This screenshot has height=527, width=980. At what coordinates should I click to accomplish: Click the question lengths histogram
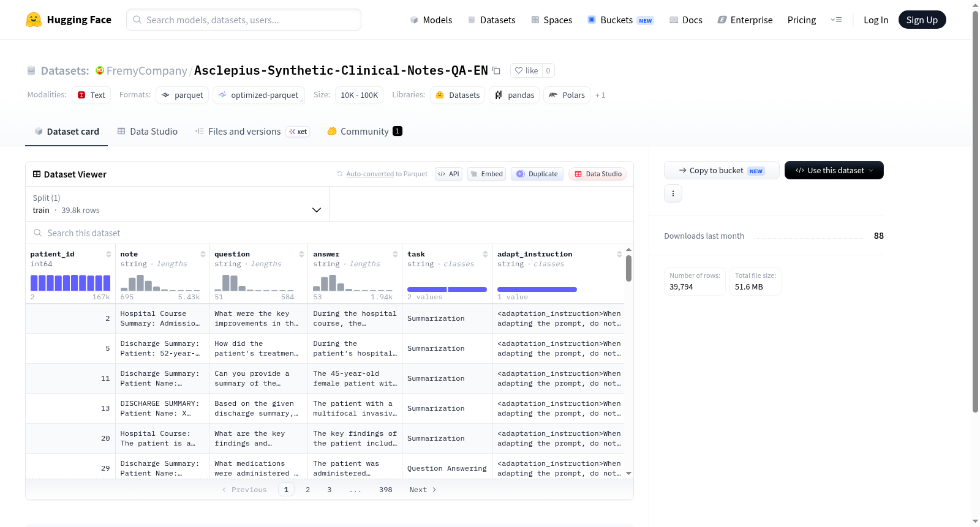pyautogui.click(x=254, y=283)
